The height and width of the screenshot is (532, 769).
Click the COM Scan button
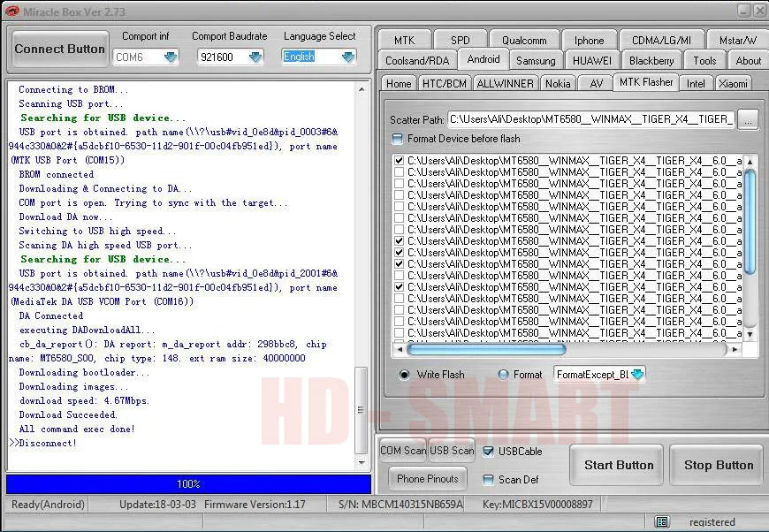[403, 451]
